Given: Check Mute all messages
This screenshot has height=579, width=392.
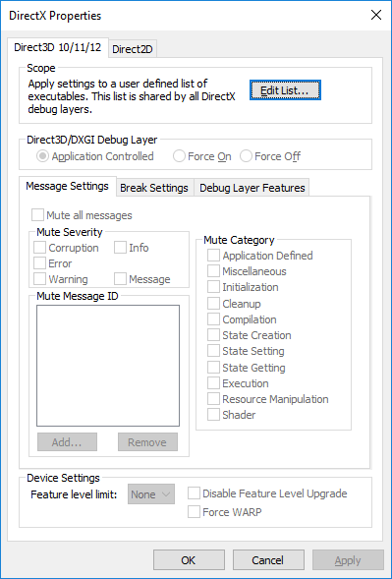Looking at the screenshot, I should 82,215.
